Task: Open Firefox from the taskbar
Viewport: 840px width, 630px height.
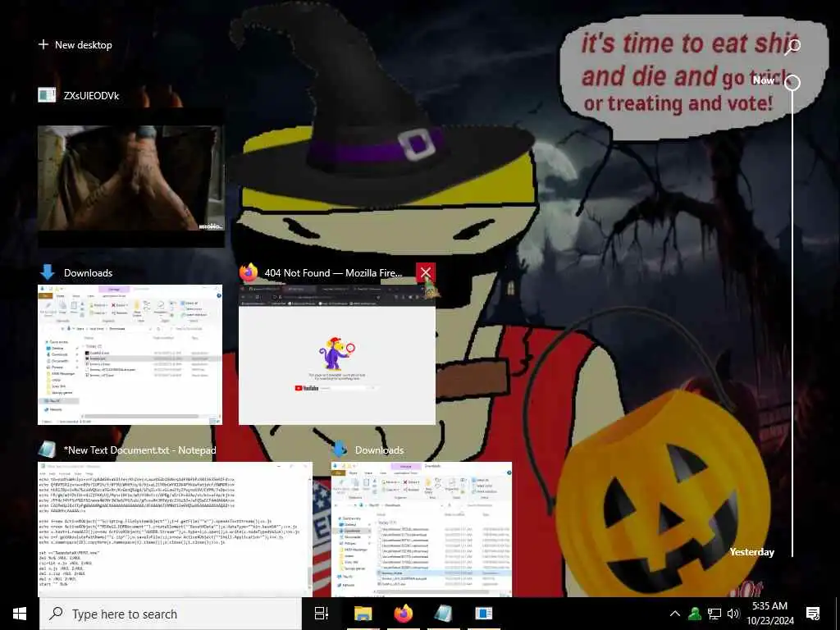Action: pyautogui.click(x=404, y=614)
